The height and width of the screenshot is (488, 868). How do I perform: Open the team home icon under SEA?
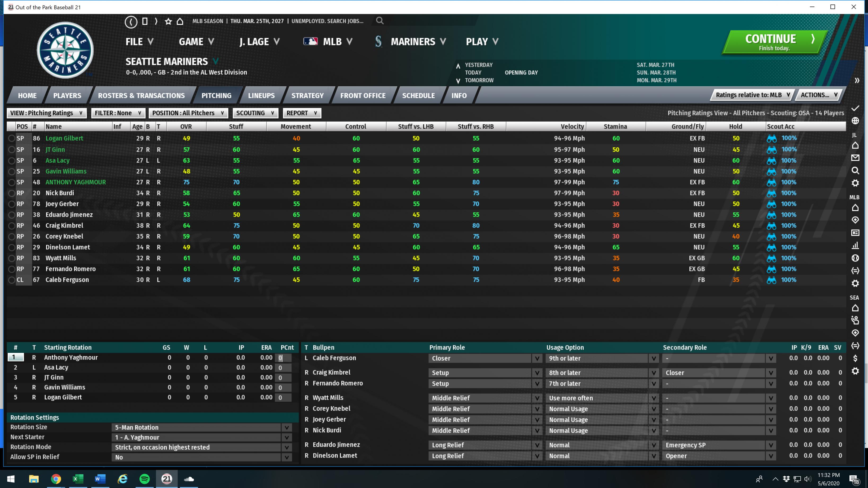tap(855, 308)
